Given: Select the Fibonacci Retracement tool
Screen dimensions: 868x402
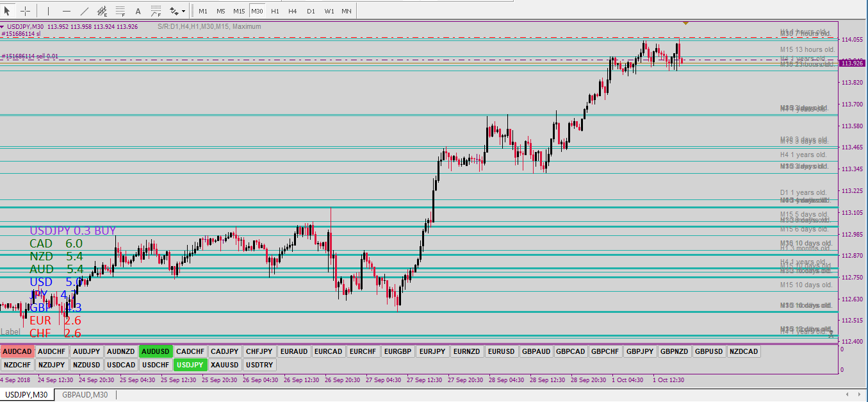Looking at the screenshot, I should tap(120, 11).
